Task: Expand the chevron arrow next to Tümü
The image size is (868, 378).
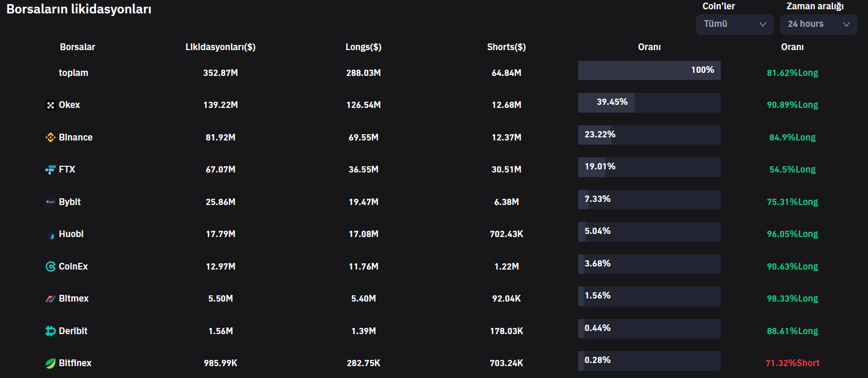Action: pos(763,24)
